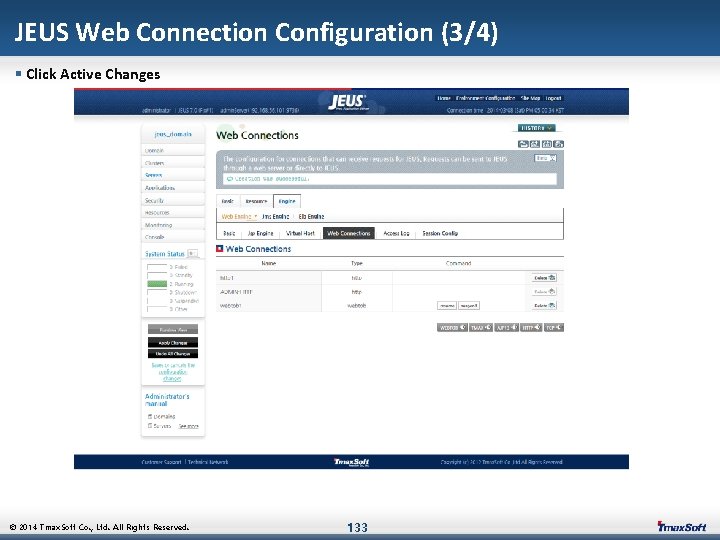Open the Virtual Host sub-tab
Screen dimensions: 720x540
300,233
